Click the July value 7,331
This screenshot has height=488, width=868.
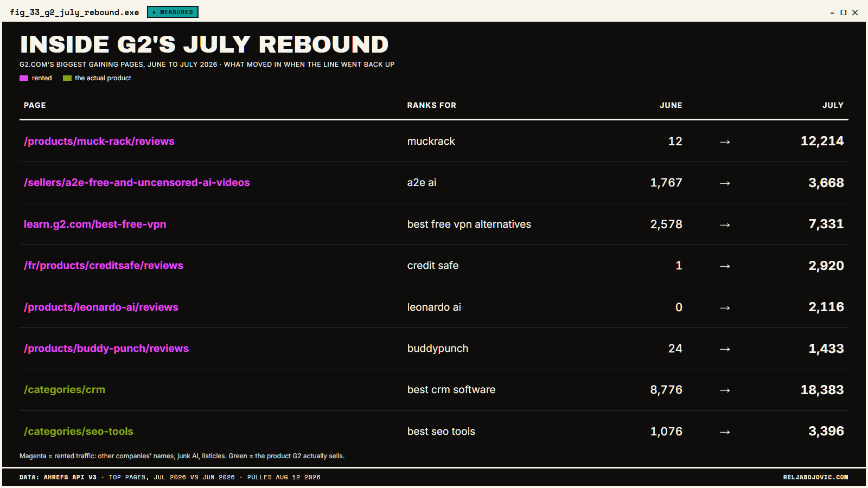(x=826, y=224)
